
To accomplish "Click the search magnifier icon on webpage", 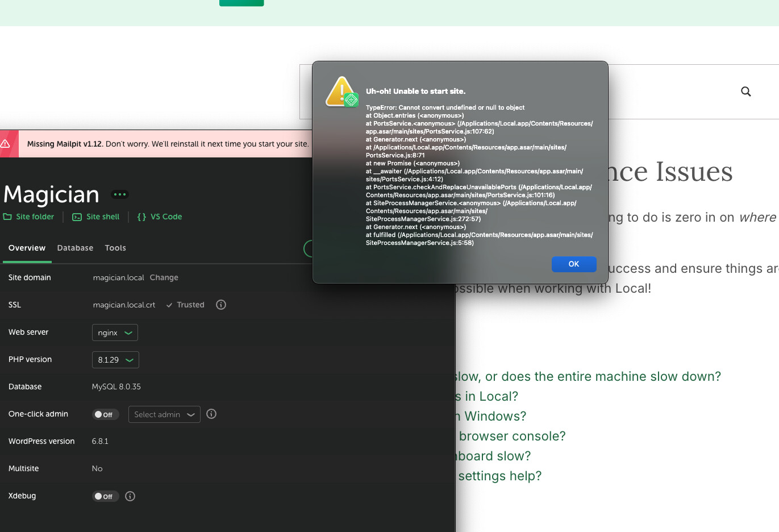I will coord(746,92).
